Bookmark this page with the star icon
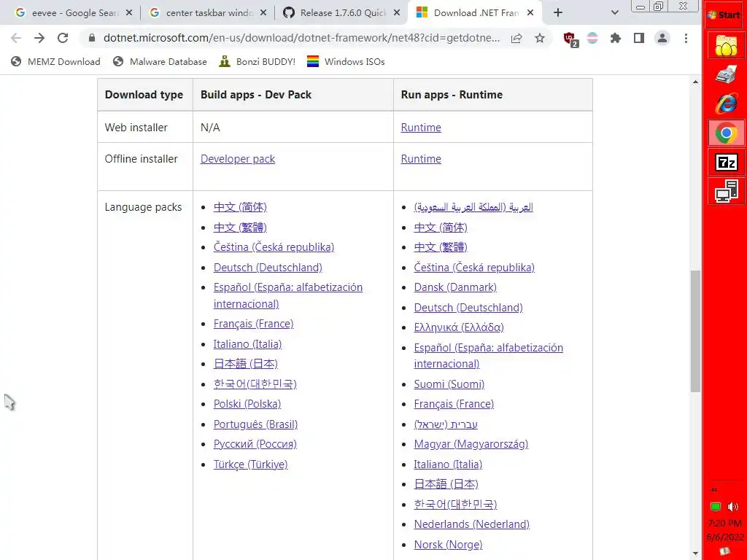Viewport: 747px width, 560px height. pos(540,39)
